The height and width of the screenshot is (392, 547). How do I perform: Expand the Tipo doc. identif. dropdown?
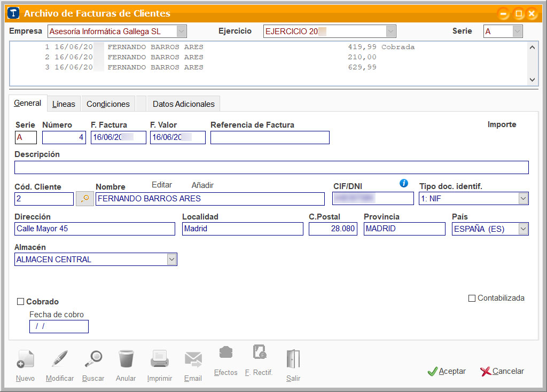(x=523, y=199)
